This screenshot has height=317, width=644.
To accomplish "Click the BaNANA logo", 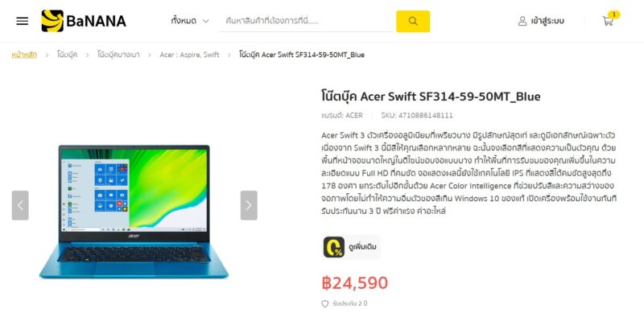I will pos(84,21).
